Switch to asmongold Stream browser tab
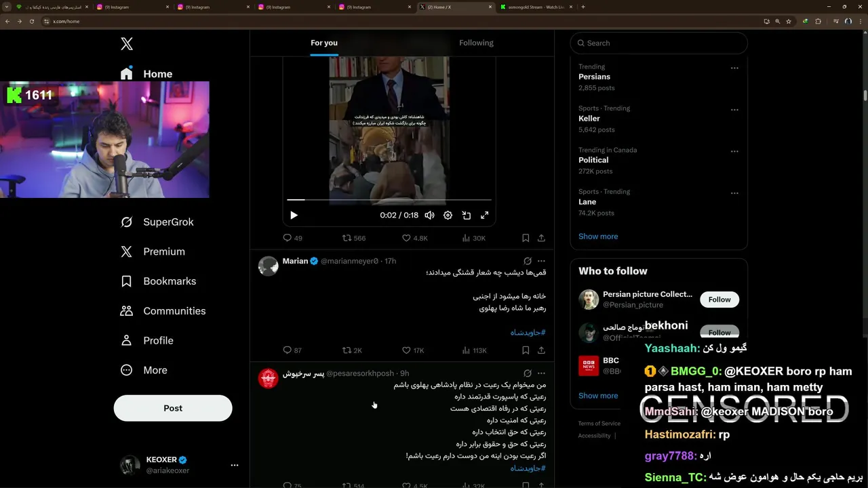This screenshot has height=488, width=868. pos(536,7)
